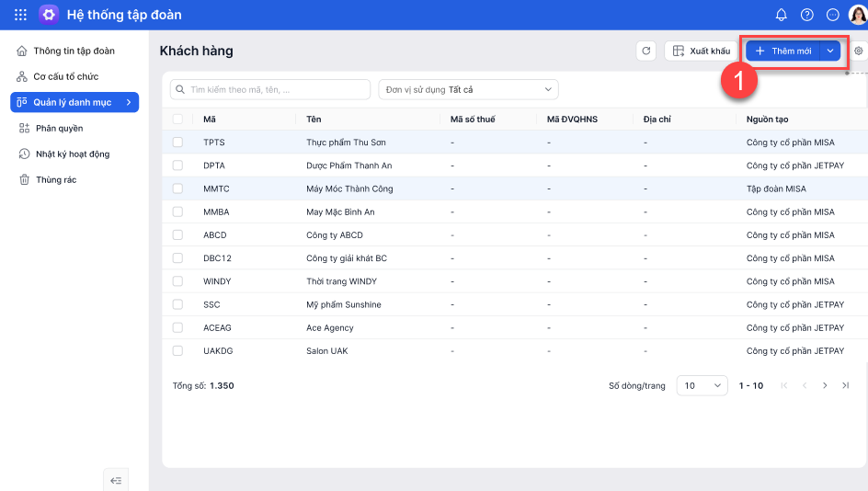Click the notification bell icon
The height and width of the screenshot is (491, 868).
pyautogui.click(x=782, y=15)
